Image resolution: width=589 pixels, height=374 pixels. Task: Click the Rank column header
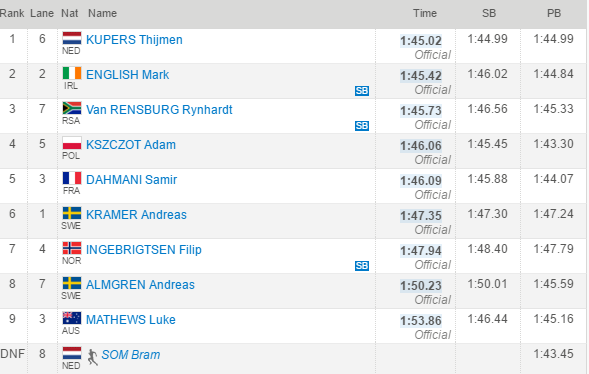12,14
